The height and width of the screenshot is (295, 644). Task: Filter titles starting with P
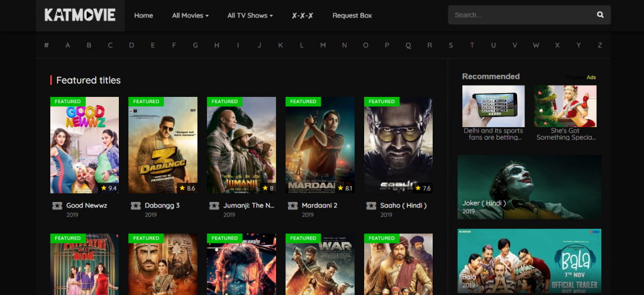[387, 45]
